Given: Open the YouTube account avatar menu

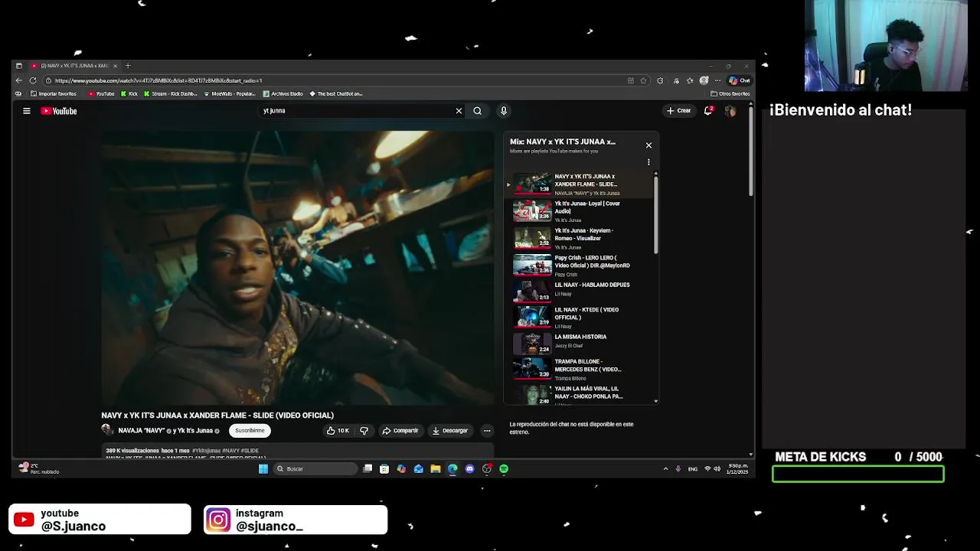Looking at the screenshot, I should 730,111.
